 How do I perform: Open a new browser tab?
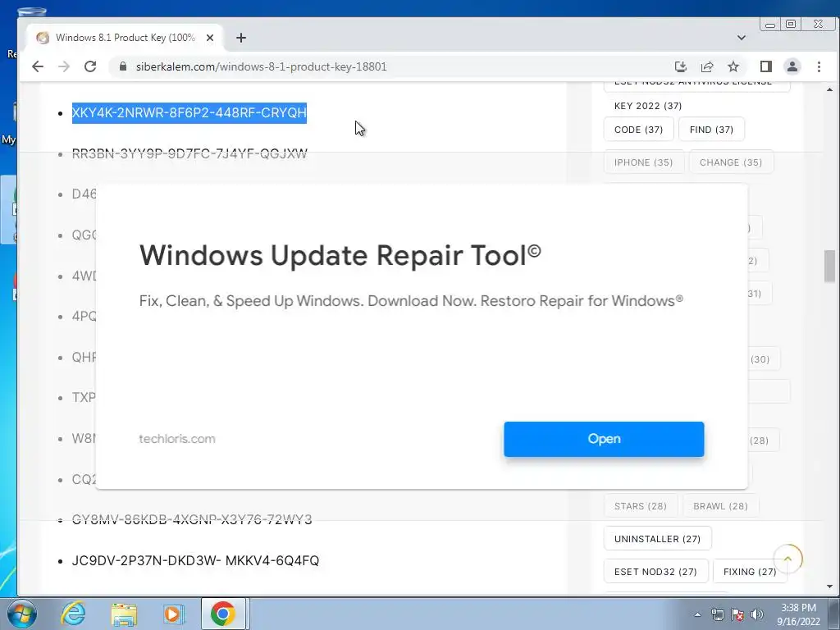point(241,38)
